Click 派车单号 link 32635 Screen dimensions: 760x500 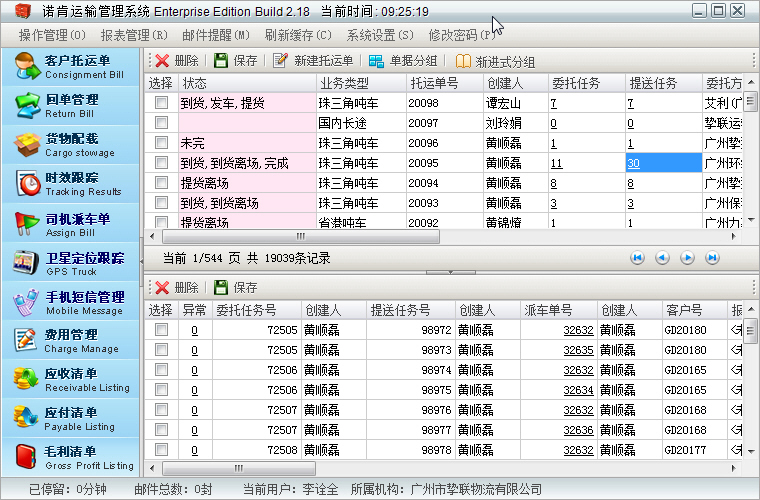pyautogui.click(x=578, y=350)
